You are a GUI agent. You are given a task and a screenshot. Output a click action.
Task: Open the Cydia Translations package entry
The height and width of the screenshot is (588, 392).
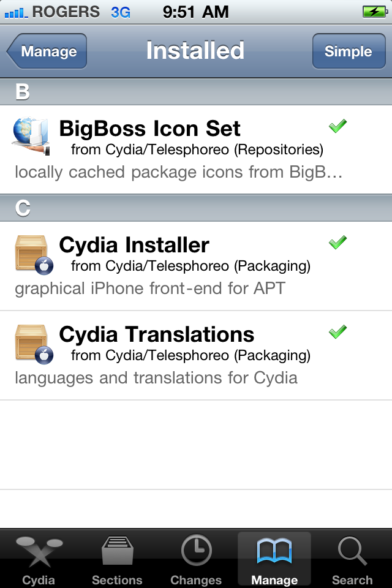point(184,349)
